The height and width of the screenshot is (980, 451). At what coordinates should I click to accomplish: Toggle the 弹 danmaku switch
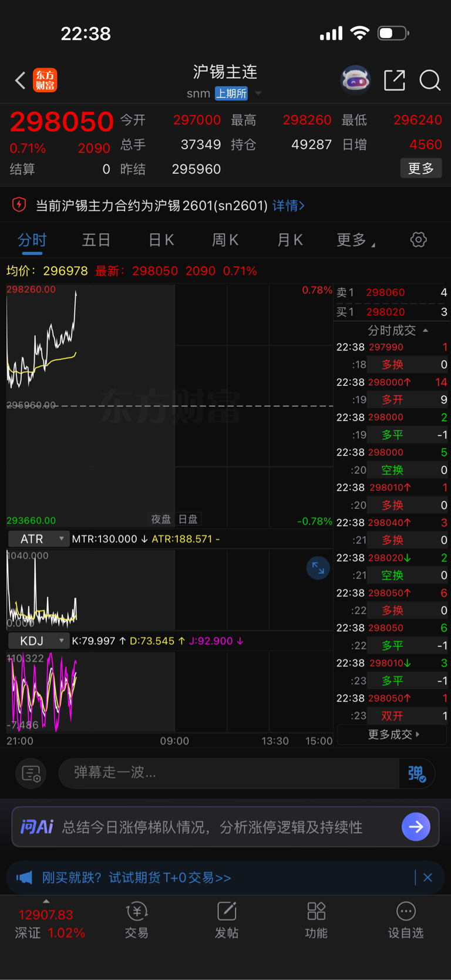(417, 773)
